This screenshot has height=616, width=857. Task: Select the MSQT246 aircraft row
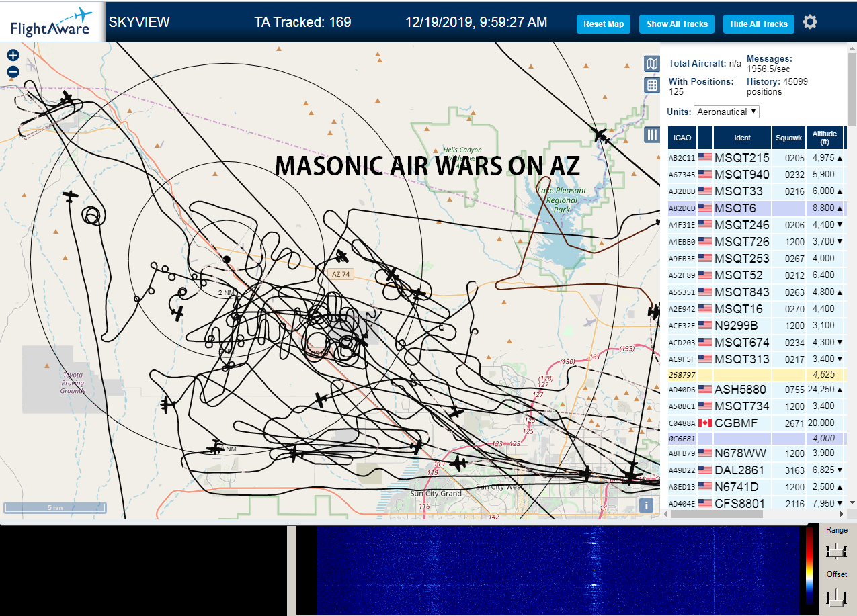757,225
